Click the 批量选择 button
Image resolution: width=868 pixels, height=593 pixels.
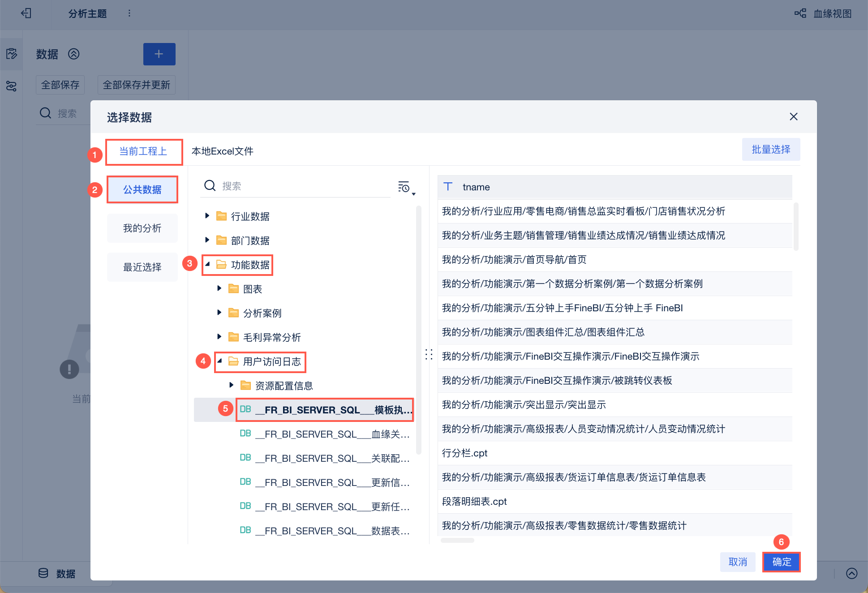(x=770, y=150)
